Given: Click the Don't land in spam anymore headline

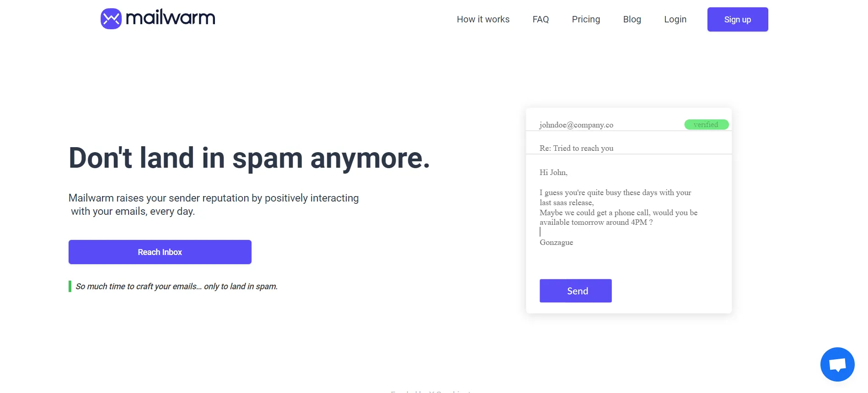Looking at the screenshot, I should [249, 158].
